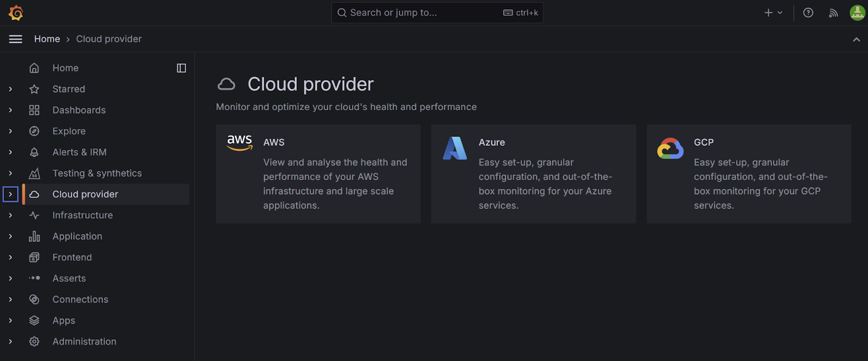Go to Home breadcrumb link
The height and width of the screenshot is (361, 868).
pyautogui.click(x=47, y=39)
